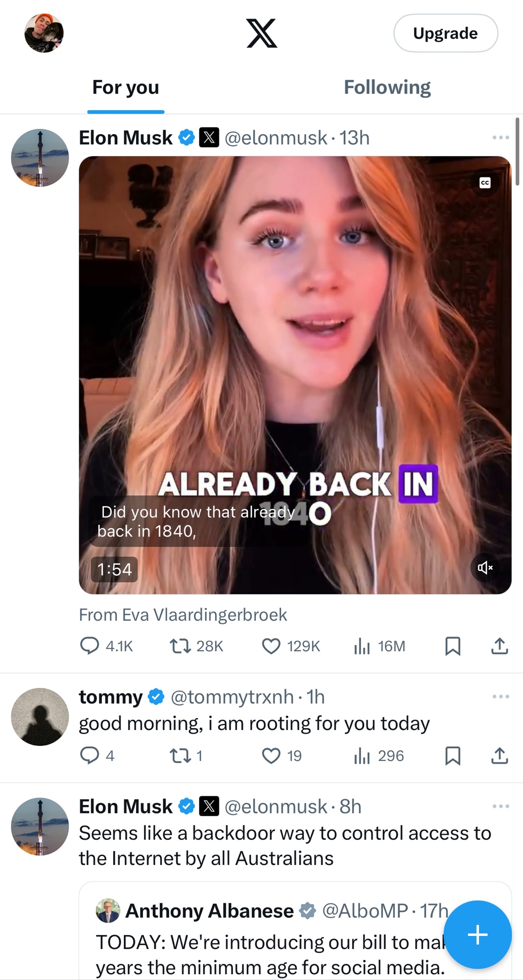This screenshot has height=980, width=523.
Task: Select the For you tab
Action: [x=126, y=88]
